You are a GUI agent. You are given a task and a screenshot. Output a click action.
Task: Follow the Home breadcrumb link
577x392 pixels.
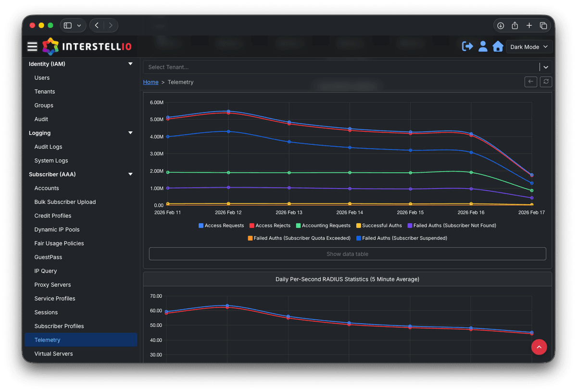pos(151,82)
